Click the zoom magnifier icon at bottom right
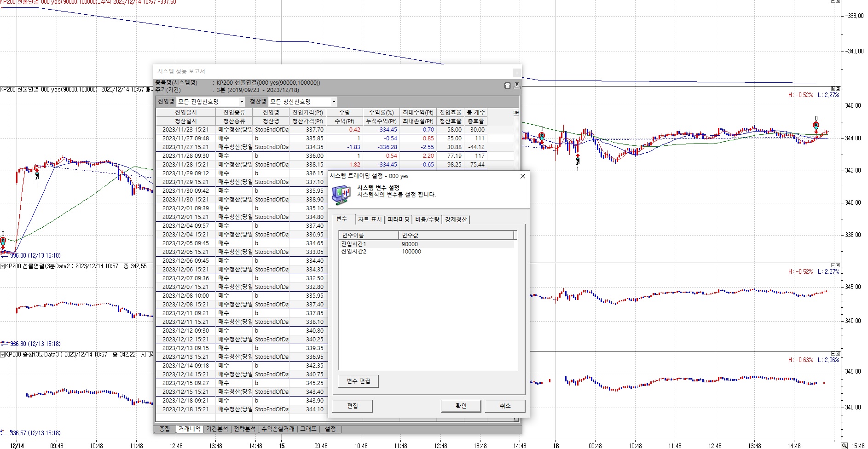868x449 pixels. (x=845, y=445)
